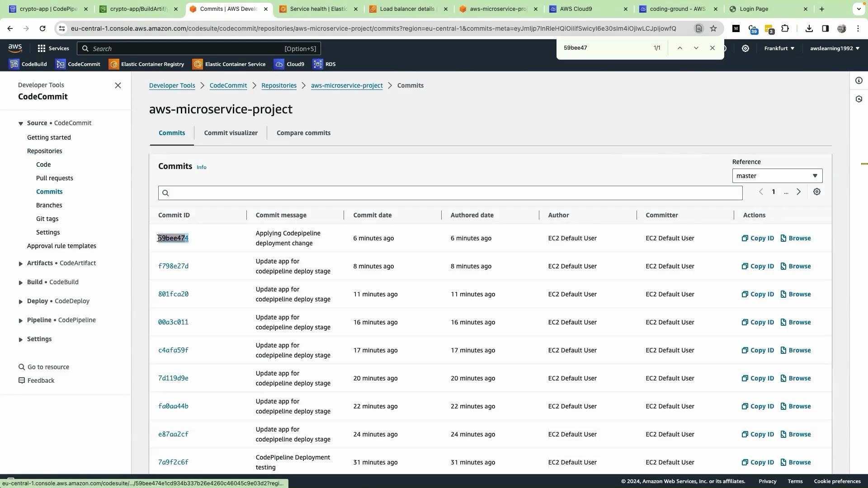
Task: Jump to next find-in-page match
Action: point(696,48)
